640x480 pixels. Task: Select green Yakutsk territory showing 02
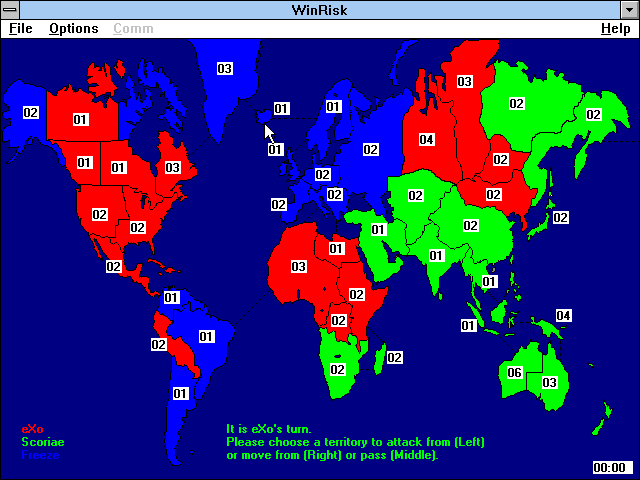point(516,104)
